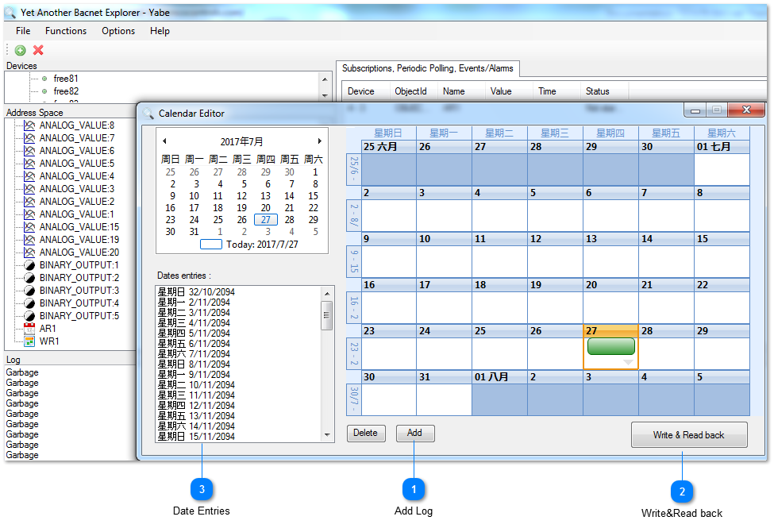Select the BINARY_OUTPUT:4 object icon
Screen dimensions: 774x532
[x=29, y=303]
